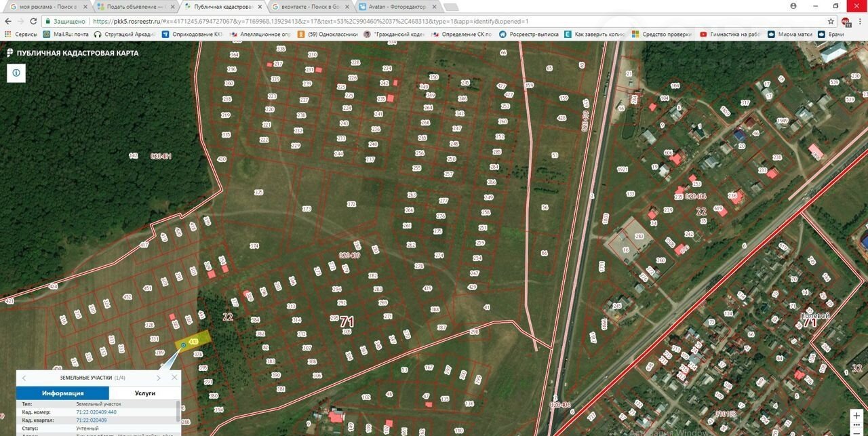The height and width of the screenshot is (436, 868).
Task: Open cadastral number link 71:22:020409:440
Action: [96, 412]
